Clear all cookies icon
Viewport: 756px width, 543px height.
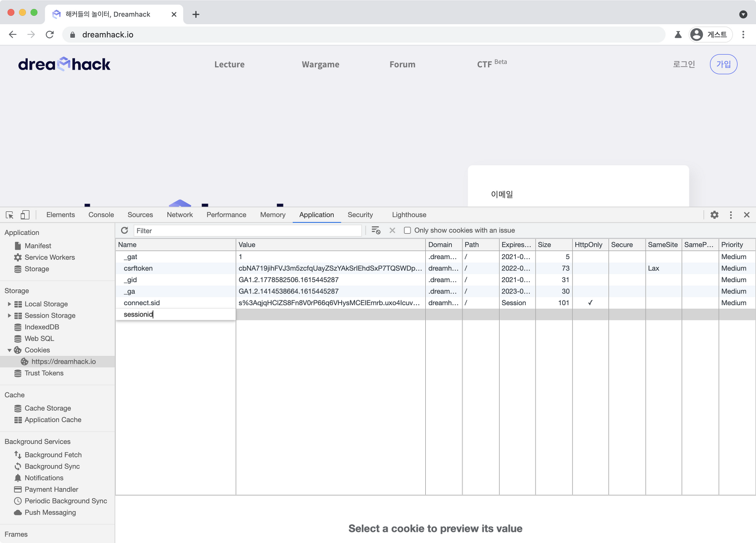pyautogui.click(x=376, y=230)
